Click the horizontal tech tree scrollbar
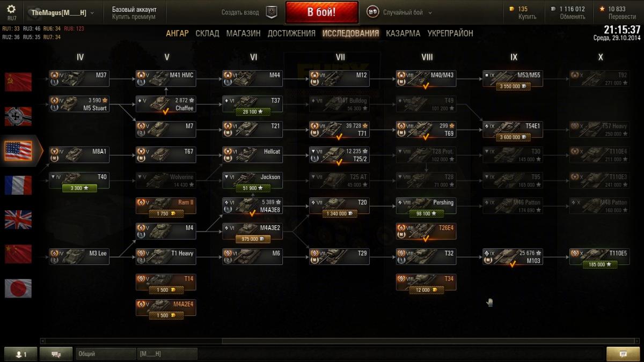The width and height of the screenshot is (644, 362). (x=341, y=341)
